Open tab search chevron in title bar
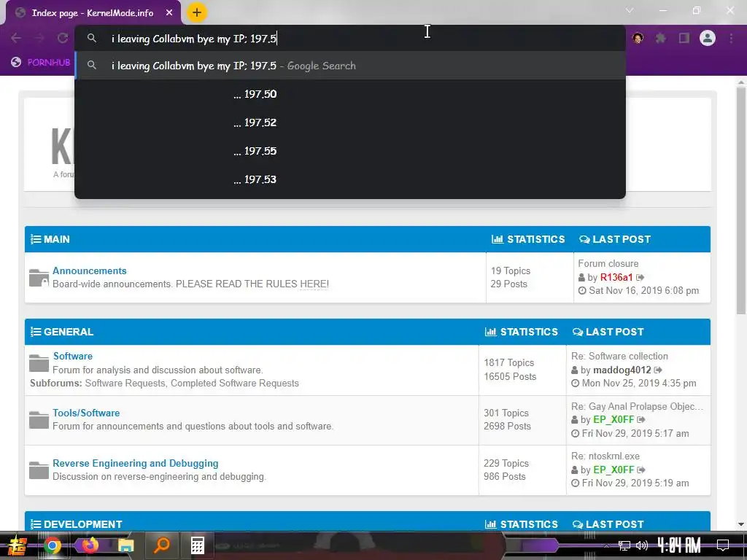 630,10
